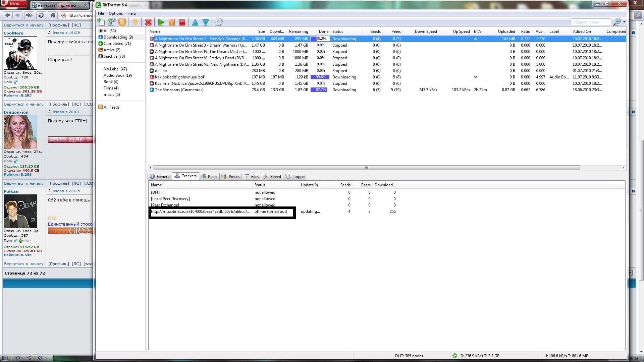Select Completed (71) category in the sidebar
Image resolution: width=644 pixels, height=362 pixels.
pos(117,44)
